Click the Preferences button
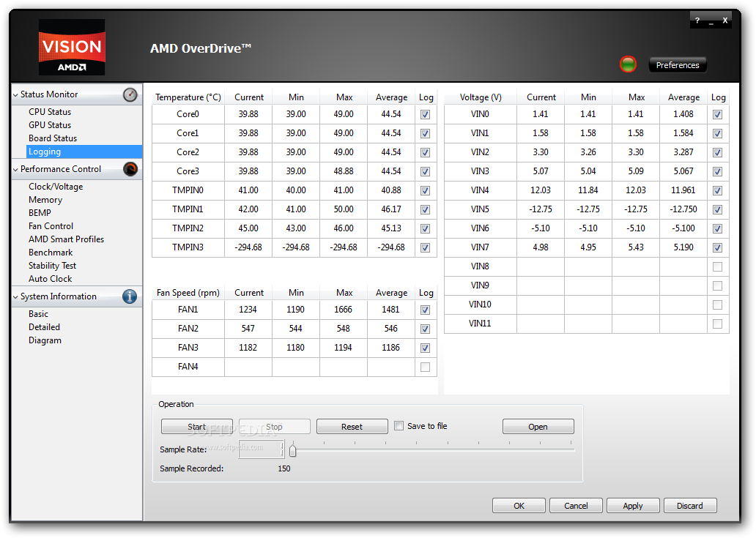This screenshot has height=538, width=756. click(x=678, y=65)
